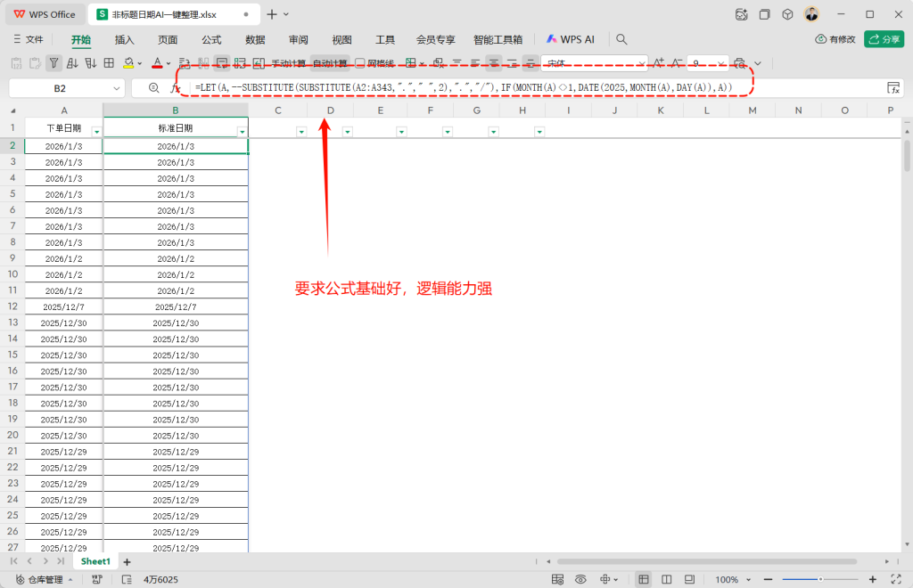Click the green 分享 share button
913x588 pixels.
884,39
